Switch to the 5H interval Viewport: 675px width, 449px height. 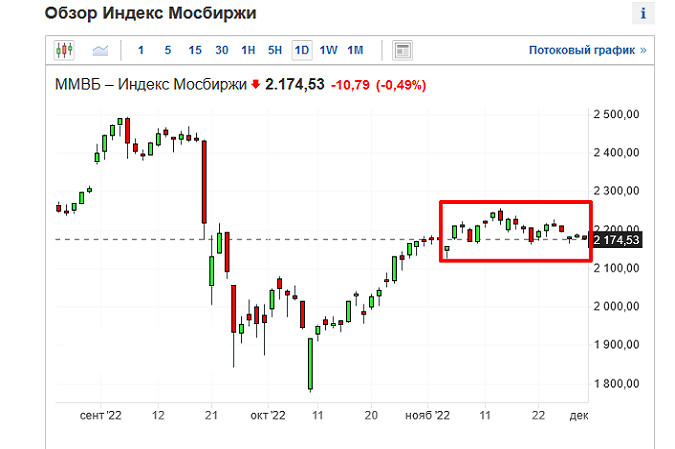point(275,50)
